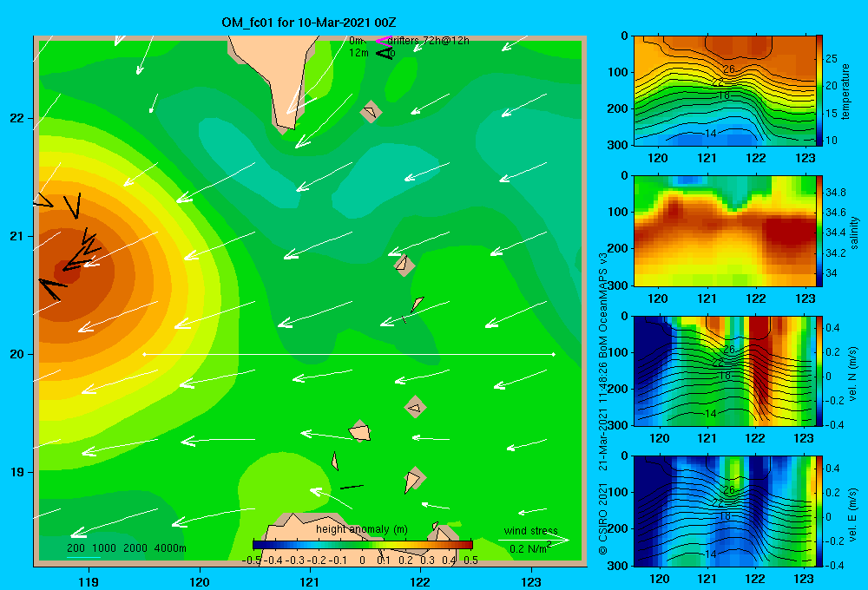Click the 34.8 value on salinity scale
This screenshot has width=868, height=590.
pos(835,193)
